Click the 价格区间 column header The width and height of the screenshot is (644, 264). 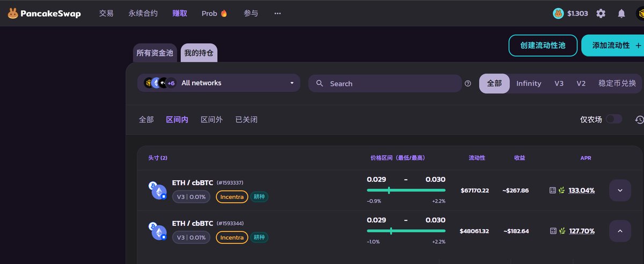[x=398, y=158]
